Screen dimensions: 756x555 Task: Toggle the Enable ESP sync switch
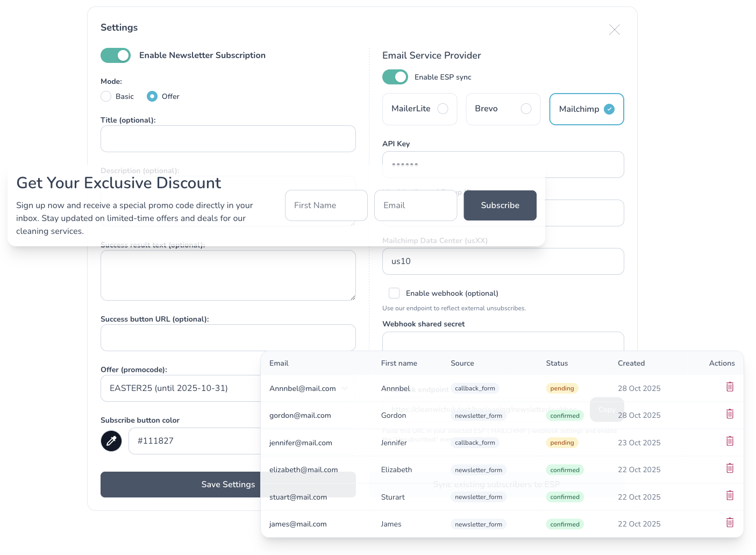[395, 77]
